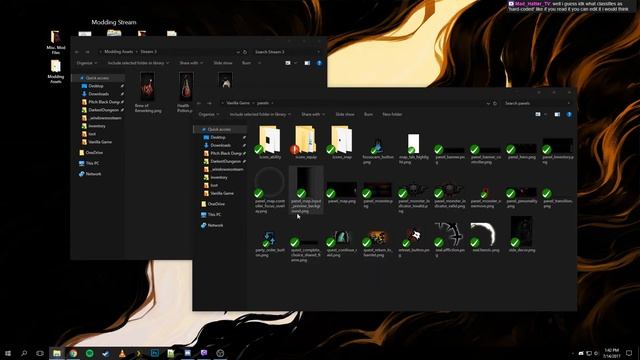This screenshot has height=360, width=640.
Task: Open Share with dropdown in Stream 3 window
Action: tap(191, 63)
